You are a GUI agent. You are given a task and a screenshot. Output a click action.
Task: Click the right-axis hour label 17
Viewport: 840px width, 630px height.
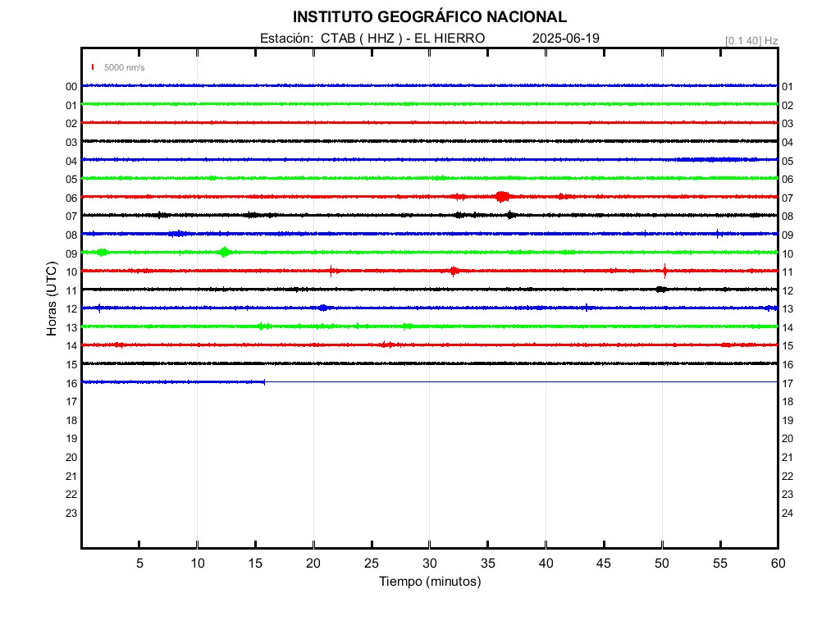coord(787,384)
